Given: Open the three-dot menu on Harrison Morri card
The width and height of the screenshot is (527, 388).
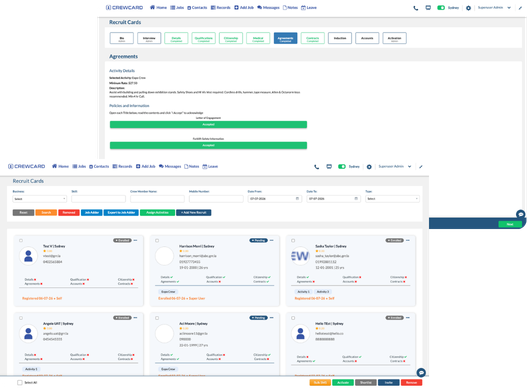Looking at the screenshot, I should [x=272, y=240].
